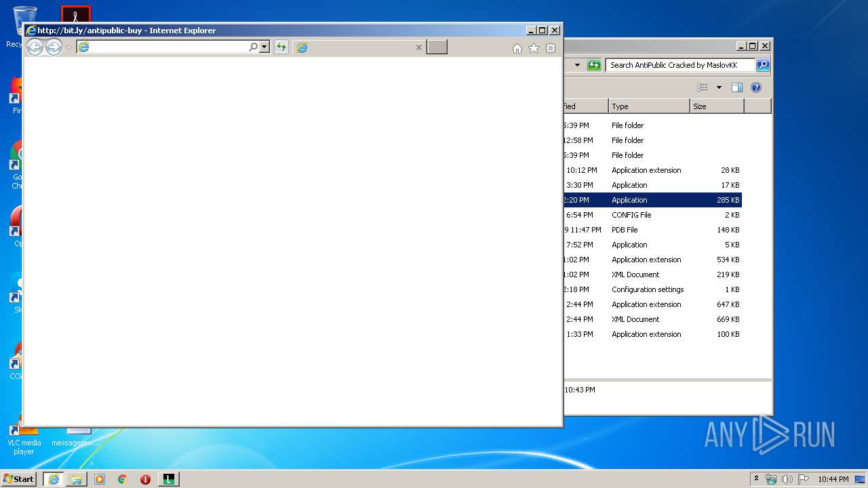The image size is (868, 488).
Task: Sort by Date modified column header
Action: 585,106
